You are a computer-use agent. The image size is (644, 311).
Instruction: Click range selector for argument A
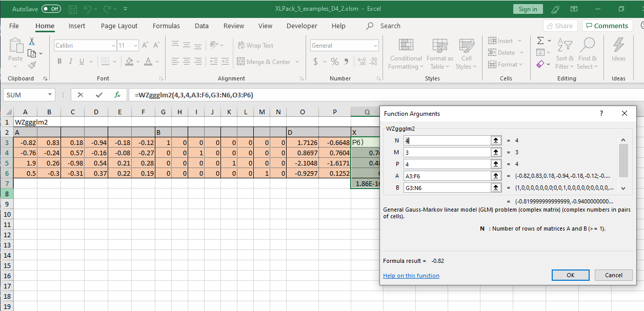tap(496, 176)
